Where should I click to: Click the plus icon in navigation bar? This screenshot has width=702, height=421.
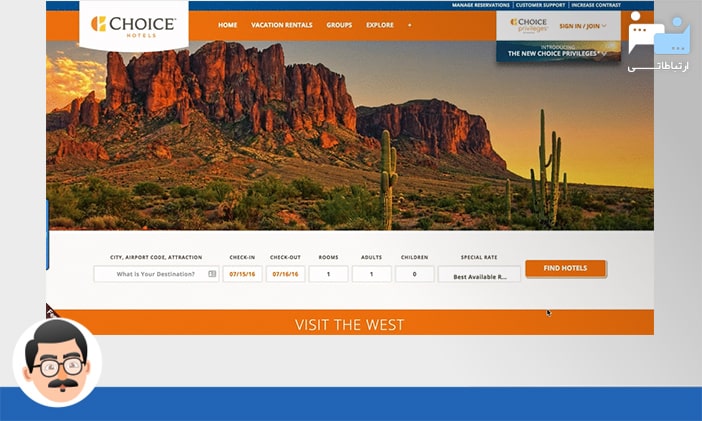(x=409, y=25)
